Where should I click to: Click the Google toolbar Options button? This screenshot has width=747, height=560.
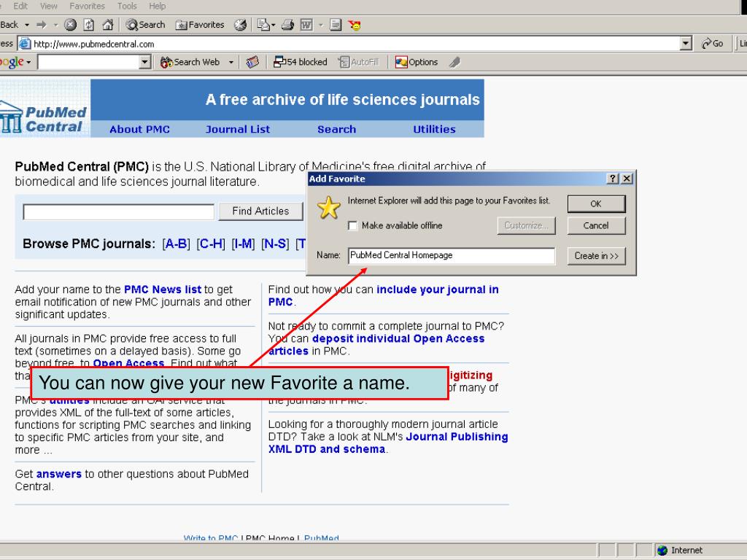(x=417, y=62)
